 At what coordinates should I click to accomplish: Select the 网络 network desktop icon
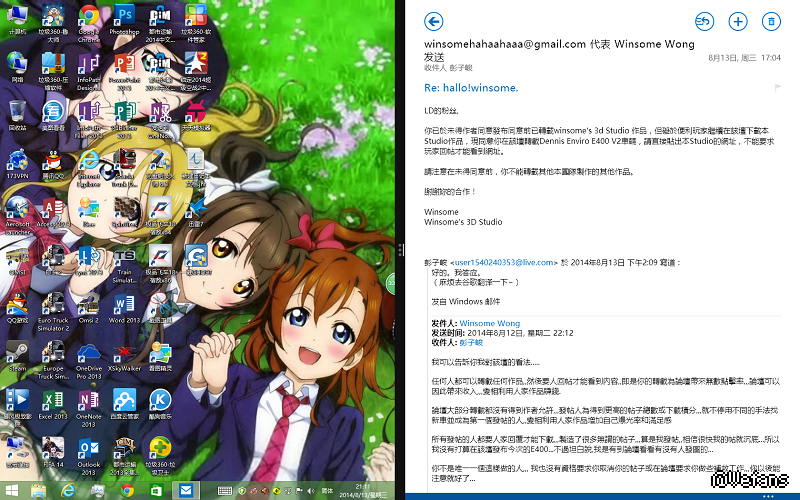point(17,68)
